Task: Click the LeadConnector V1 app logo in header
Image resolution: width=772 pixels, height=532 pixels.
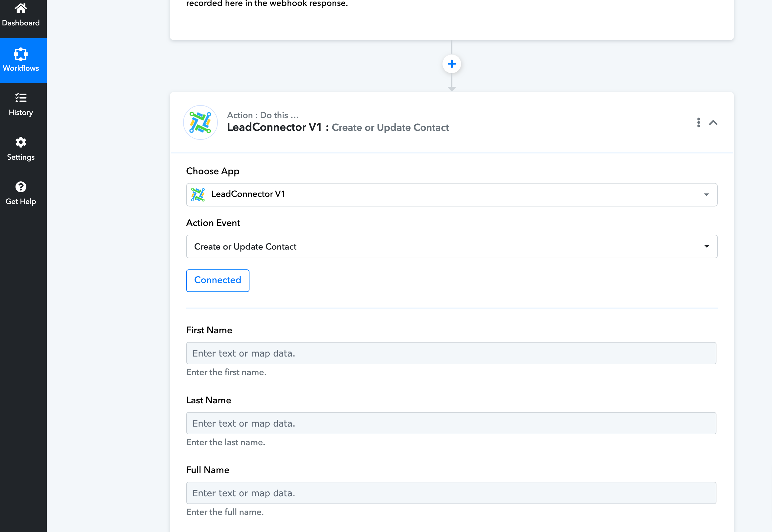Action: (200, 122)
